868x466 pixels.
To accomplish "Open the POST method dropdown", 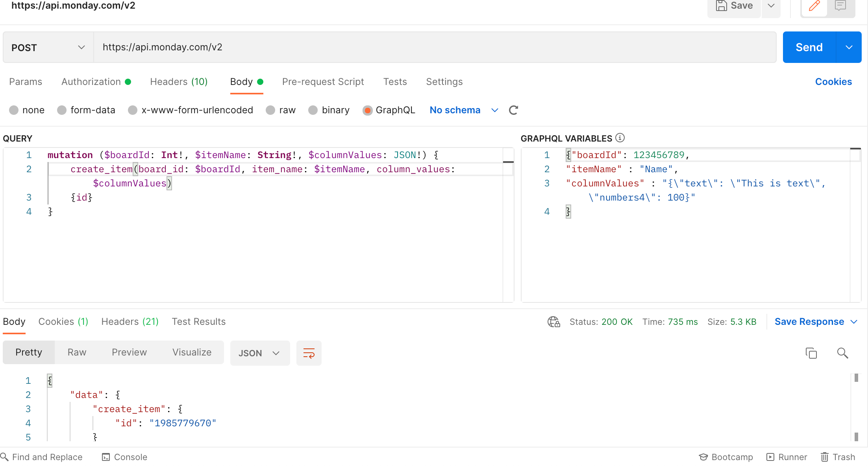I will coord(48,48).
